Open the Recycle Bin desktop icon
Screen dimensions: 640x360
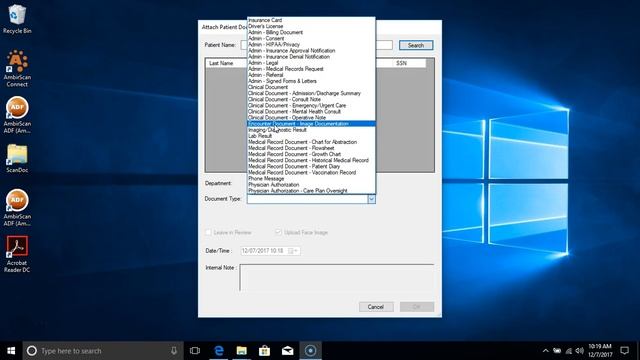pos(17,19)
